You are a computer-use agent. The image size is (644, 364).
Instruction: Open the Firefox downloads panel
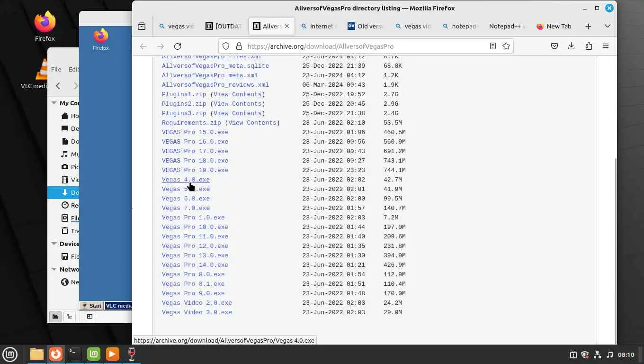coord(572,46)
